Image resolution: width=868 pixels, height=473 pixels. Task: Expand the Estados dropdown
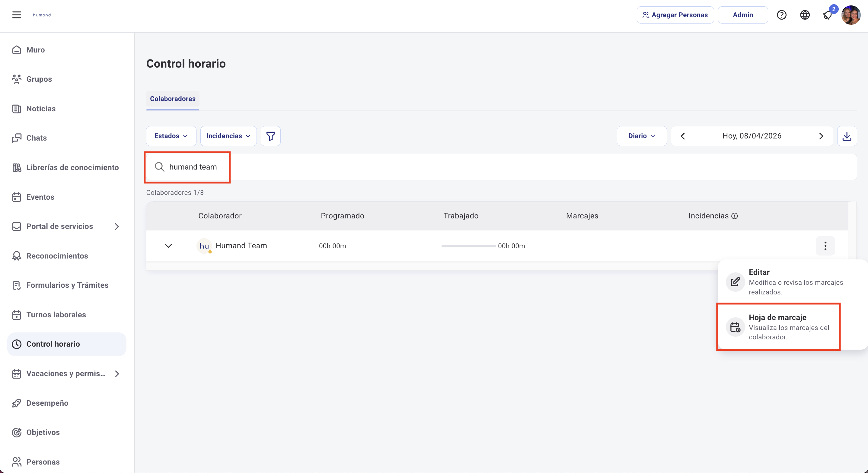point(171,136)
